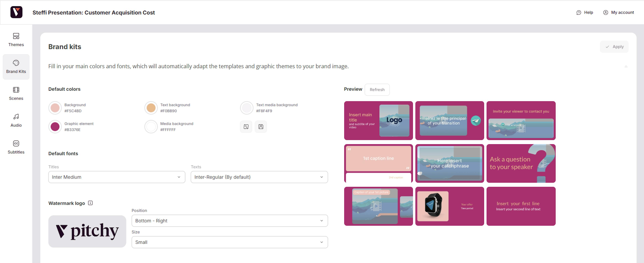Click the Pitchy logo in the header
The width and height of the screenshot is (644, 263).
pos(16,12)
